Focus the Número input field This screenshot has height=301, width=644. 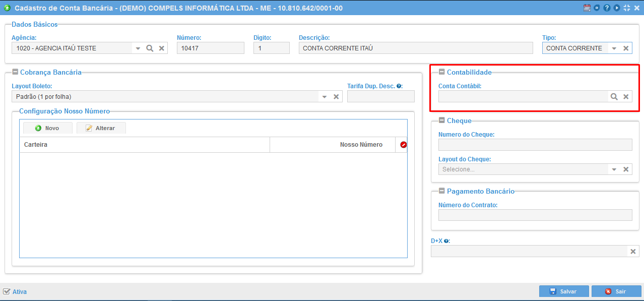click(211, 48)
